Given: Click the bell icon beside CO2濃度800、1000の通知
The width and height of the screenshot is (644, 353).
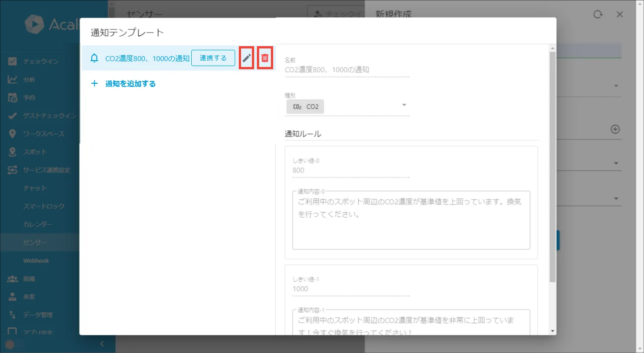Looking at the screenshot, I should (x=94, y=58).
